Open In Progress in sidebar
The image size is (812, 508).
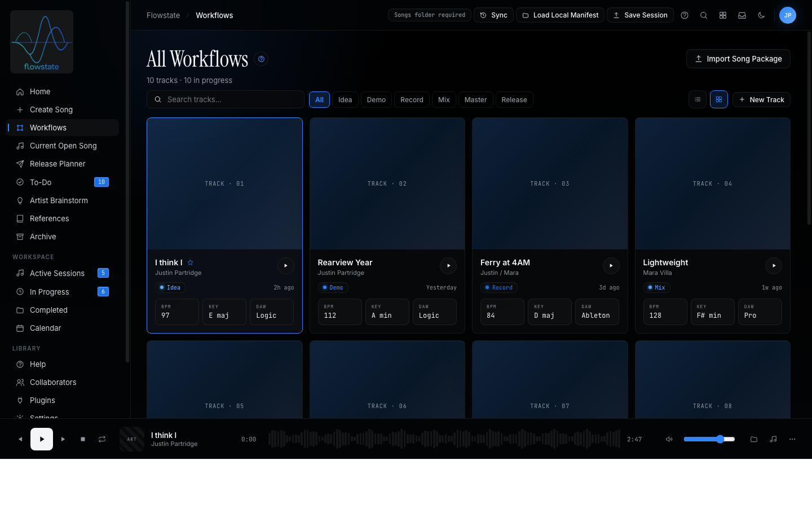pyautogui.click(x=63, y=292)
